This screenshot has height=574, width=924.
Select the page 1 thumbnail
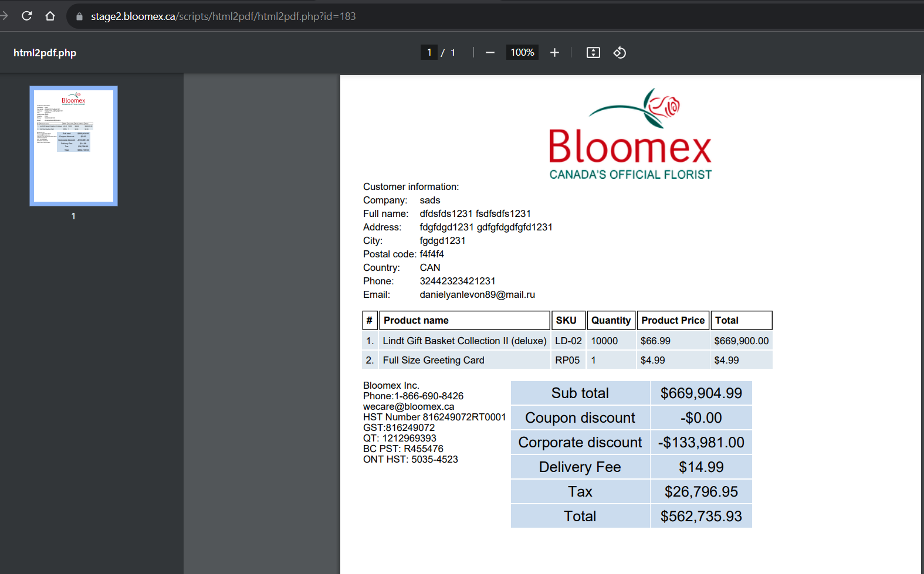[74, 146]
